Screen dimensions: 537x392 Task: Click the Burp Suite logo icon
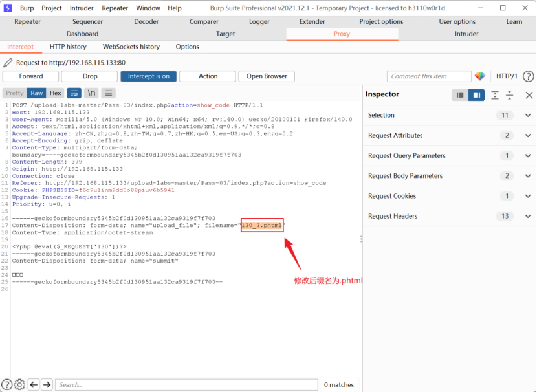click(7, 8)
